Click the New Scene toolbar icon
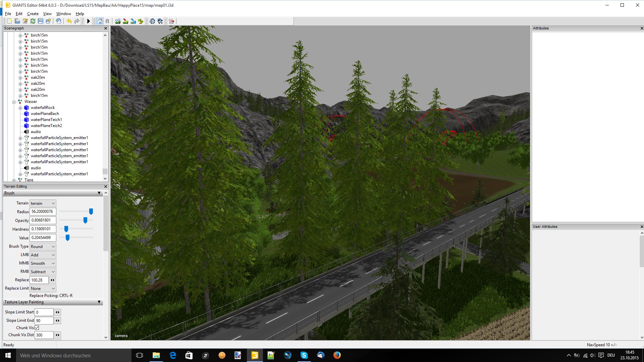The image size is (644, 362). pyautogui.click(x=9, y=21)
